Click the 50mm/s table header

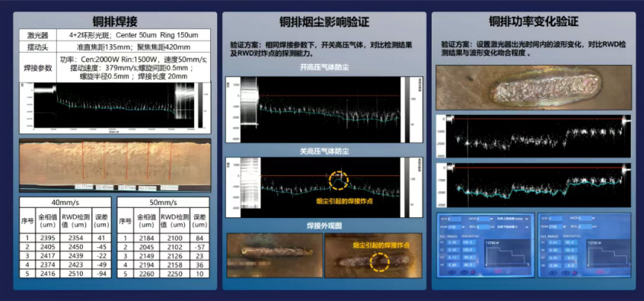pos(163,202)
